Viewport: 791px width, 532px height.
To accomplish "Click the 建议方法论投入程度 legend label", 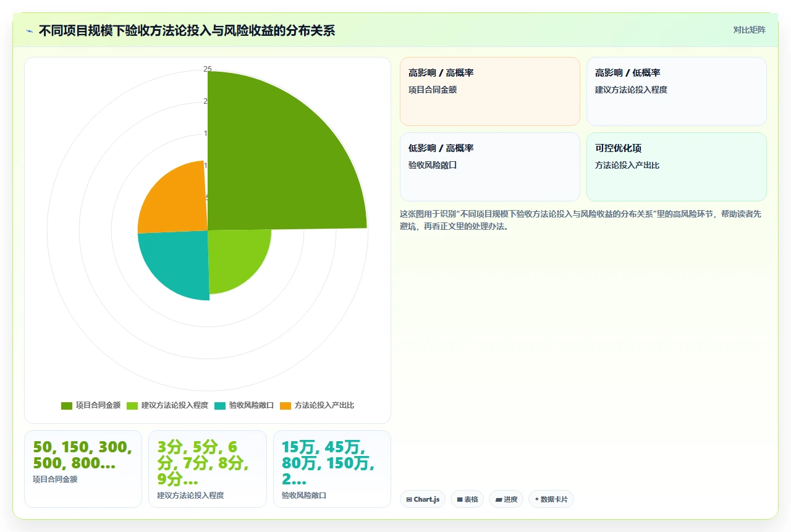I will click(175, 406).
